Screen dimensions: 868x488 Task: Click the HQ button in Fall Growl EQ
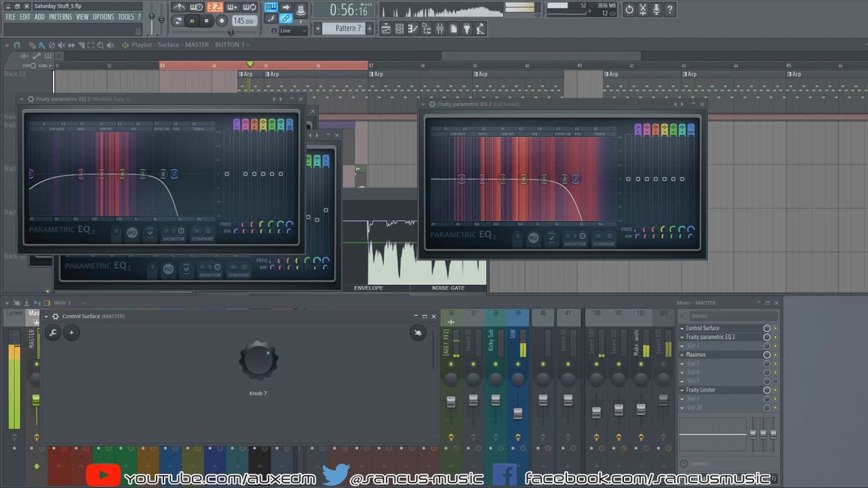[533, 238]
